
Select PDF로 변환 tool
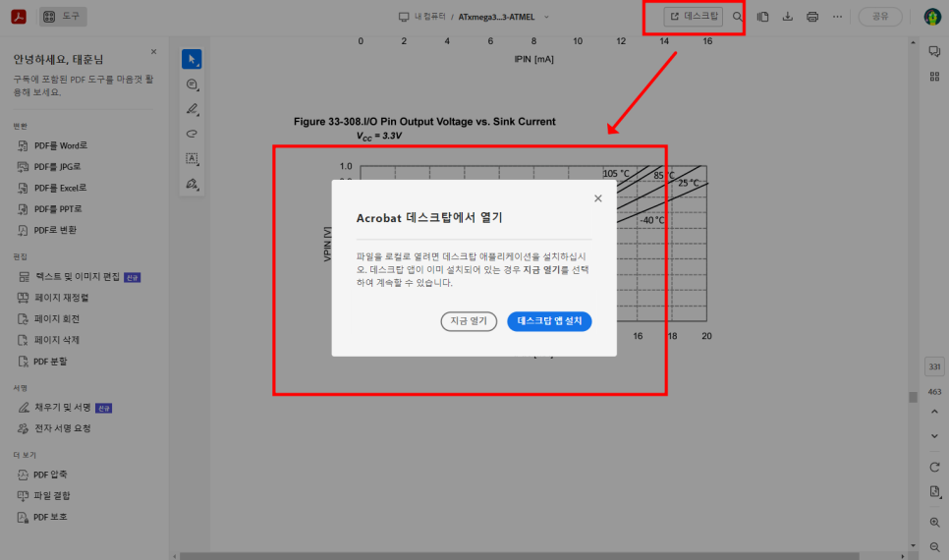click(47, 230)
